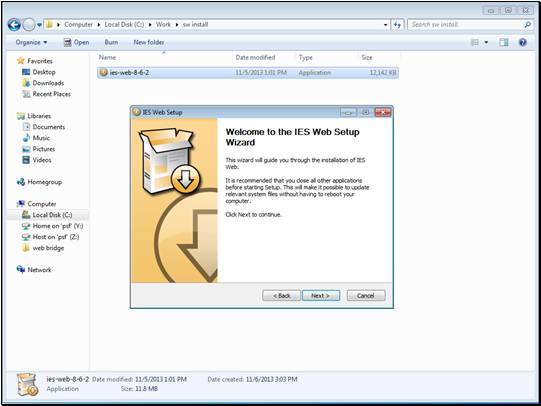The height and width of the screenshot is (406, 541).
Task: Open Downloads in Favorites
Action: [48, 83]
